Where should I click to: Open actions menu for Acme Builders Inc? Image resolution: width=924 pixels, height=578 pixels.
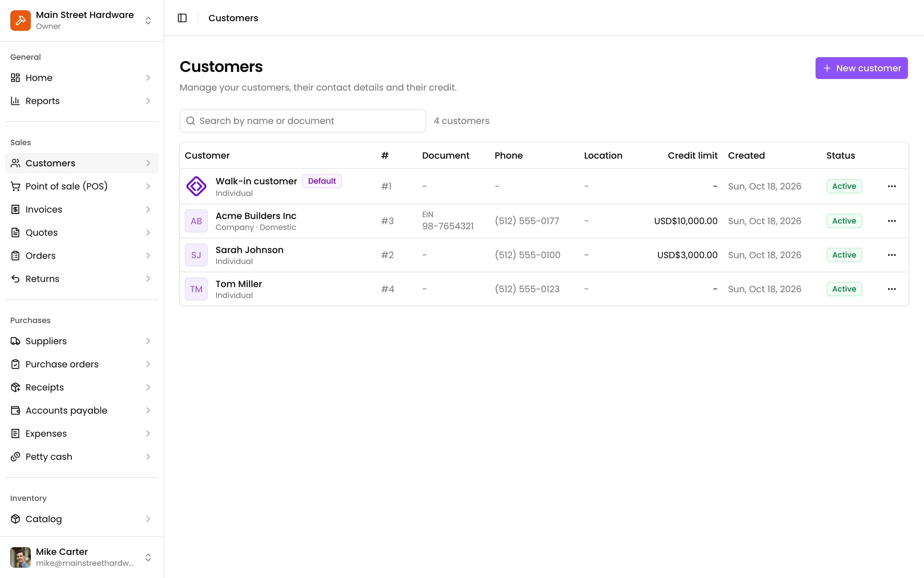pyautogui.click(x=892, y=221)
